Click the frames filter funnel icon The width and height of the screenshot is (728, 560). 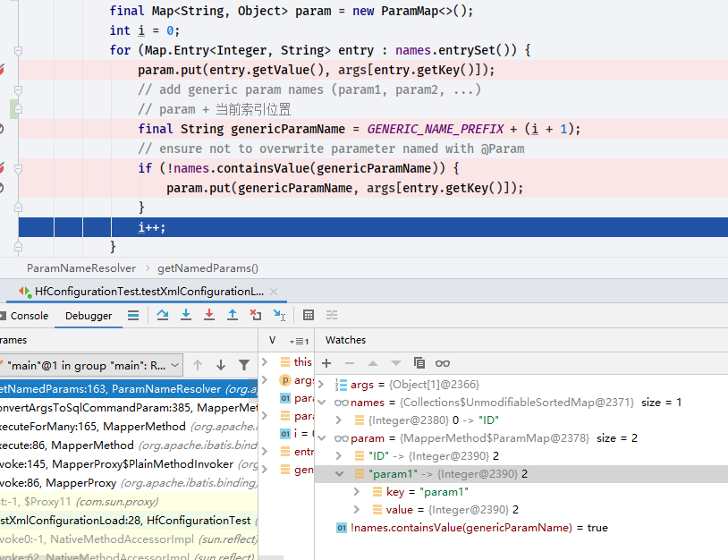point(244,365)
